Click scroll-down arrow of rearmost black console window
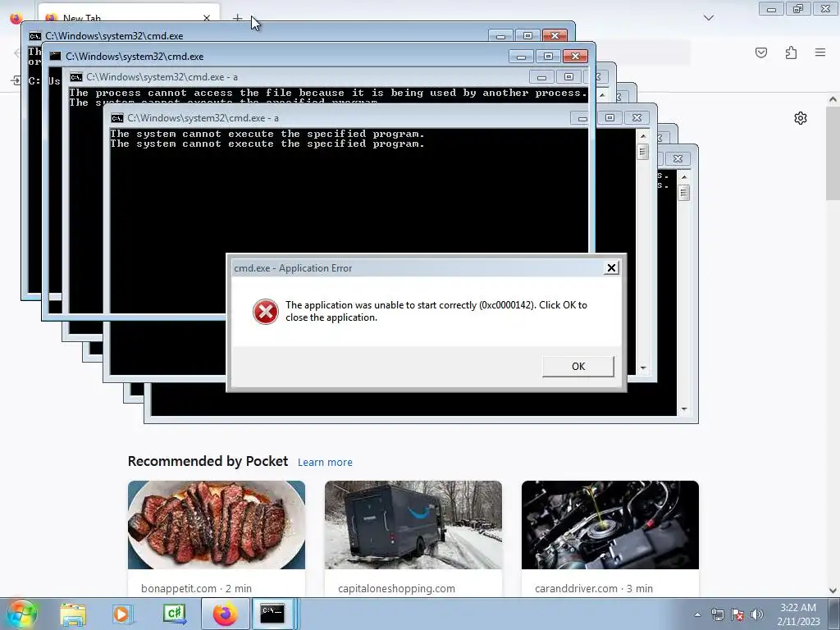 click(x=683, y=409)
